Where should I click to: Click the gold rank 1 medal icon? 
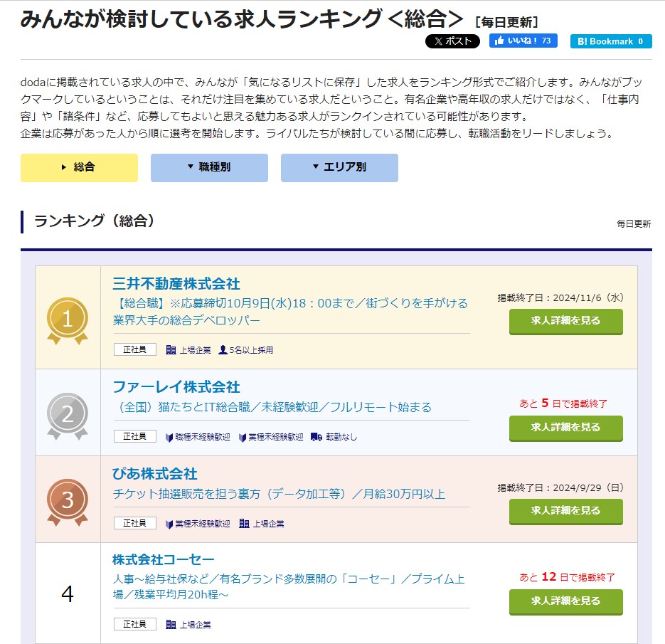point(68,320)
